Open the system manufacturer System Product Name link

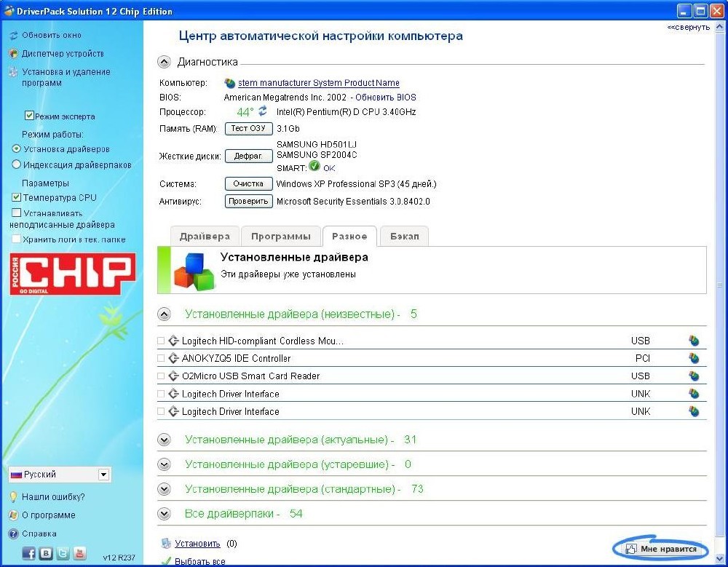coord(319,83)
